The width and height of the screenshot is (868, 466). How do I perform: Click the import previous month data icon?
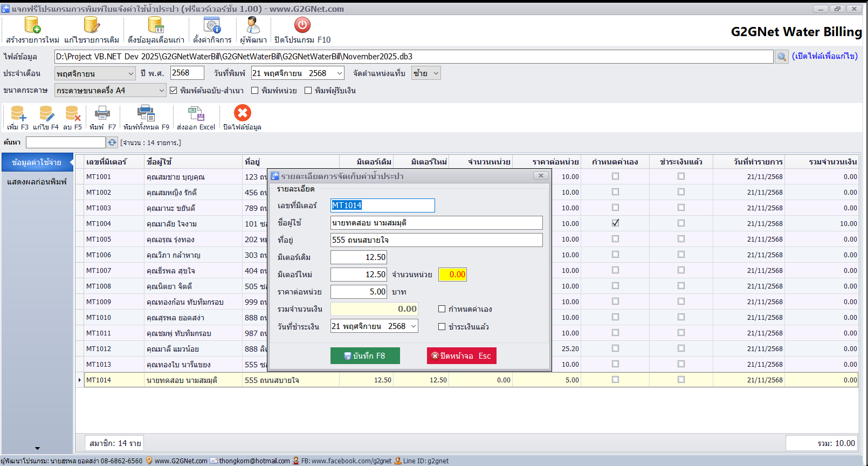click(156, 25)
